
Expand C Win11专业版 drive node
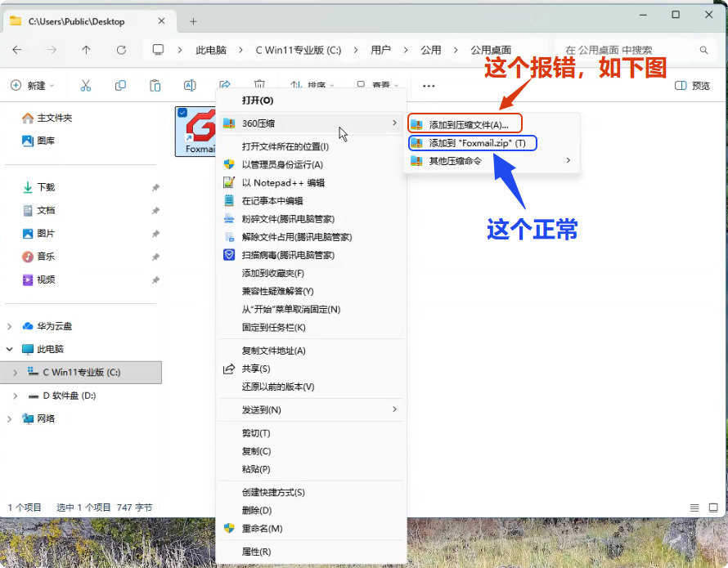click(x=16, y=372)
